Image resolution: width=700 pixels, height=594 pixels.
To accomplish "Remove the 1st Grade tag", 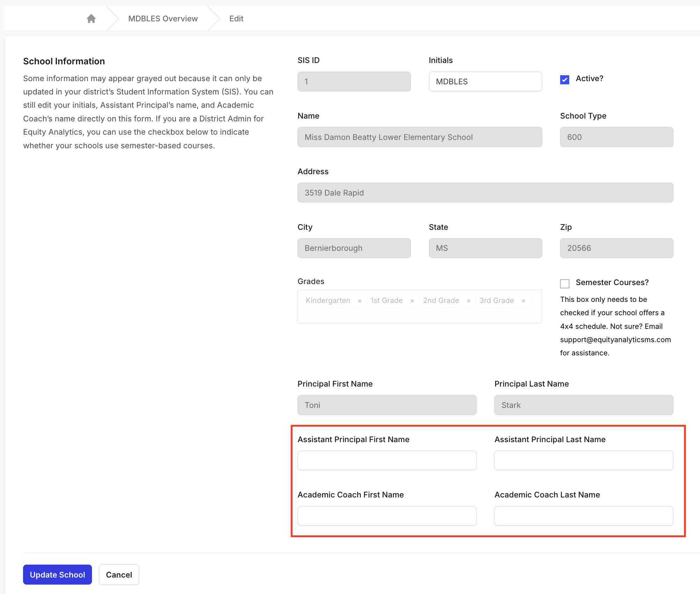I will [x=412, y=301].
